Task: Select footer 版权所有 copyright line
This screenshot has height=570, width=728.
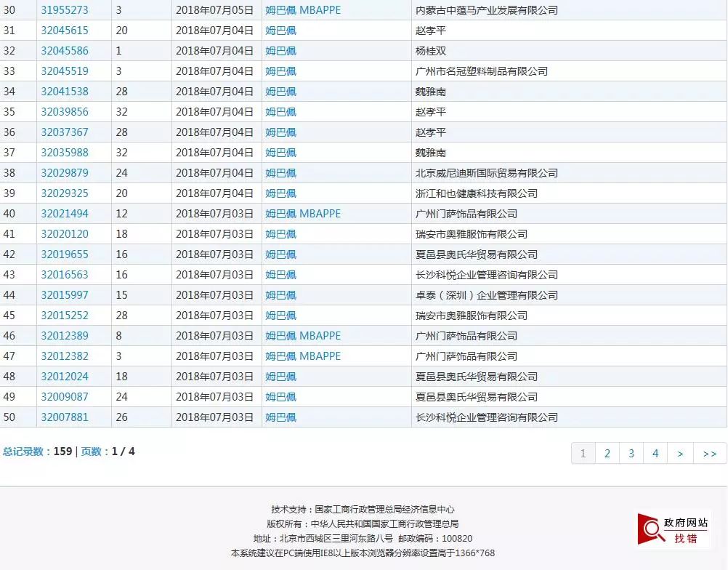Action: click(x=363, y=523)
